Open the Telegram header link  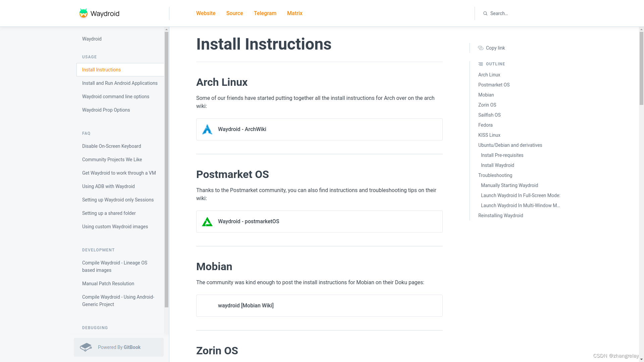tap(265, 13)
